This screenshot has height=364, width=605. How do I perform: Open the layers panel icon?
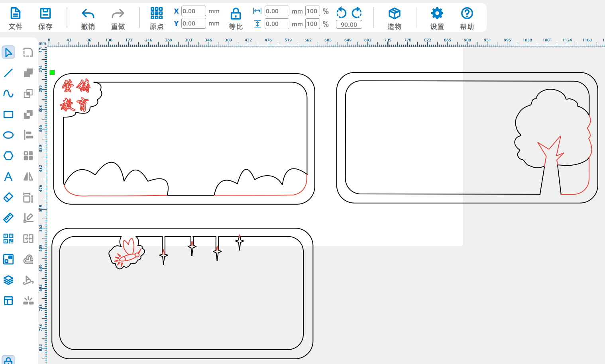click(8, 280)
